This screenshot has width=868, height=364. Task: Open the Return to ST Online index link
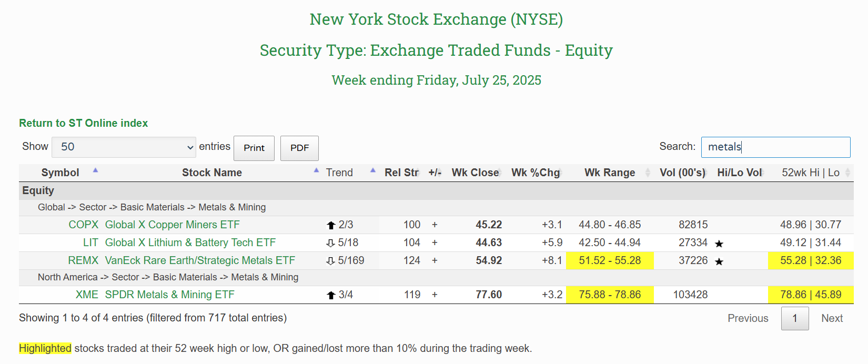click(83, 123)
